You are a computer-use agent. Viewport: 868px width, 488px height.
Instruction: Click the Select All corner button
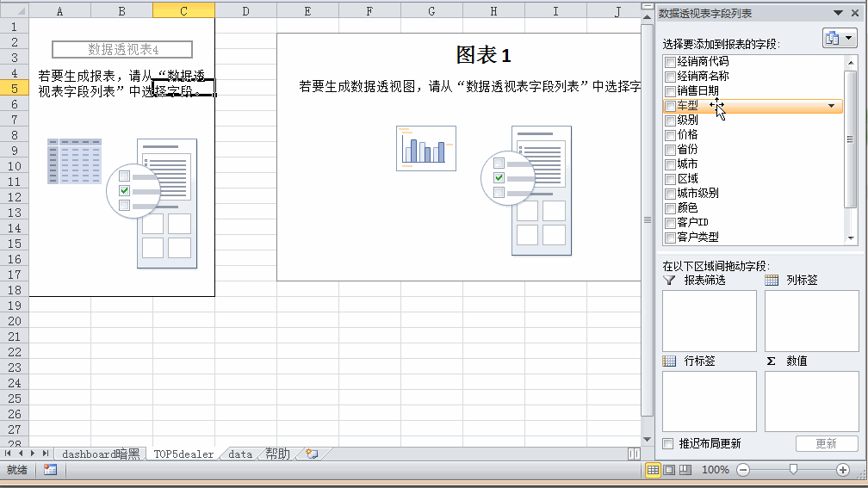click(15, 10)
